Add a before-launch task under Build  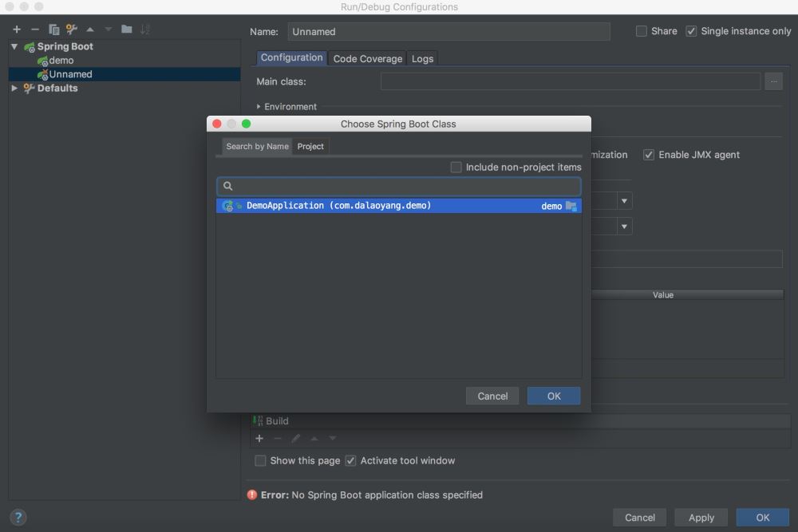(259, 439)
